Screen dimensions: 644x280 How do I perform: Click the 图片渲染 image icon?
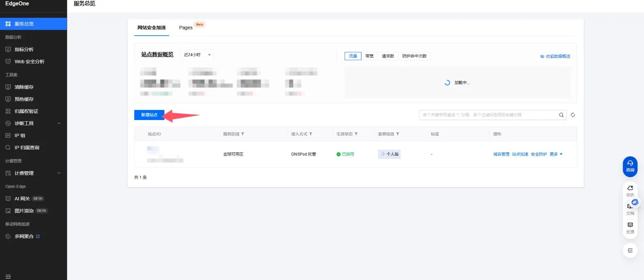click(8, 211)
